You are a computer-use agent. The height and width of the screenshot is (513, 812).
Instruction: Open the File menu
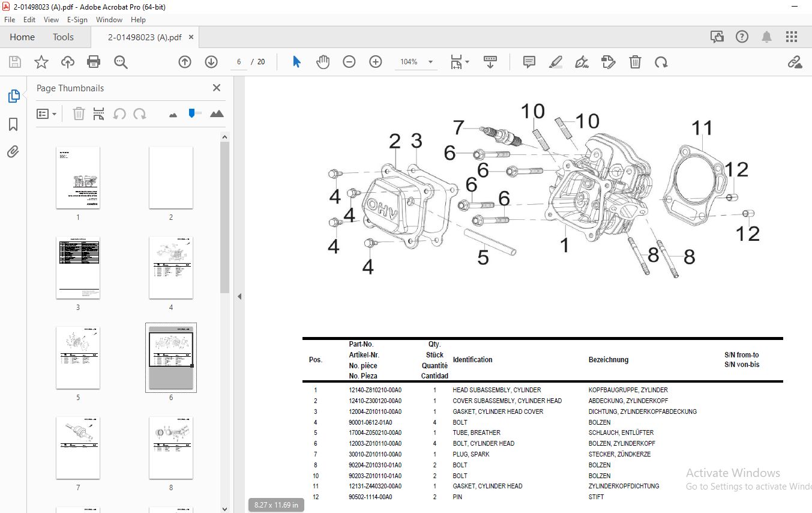[10, 20]
